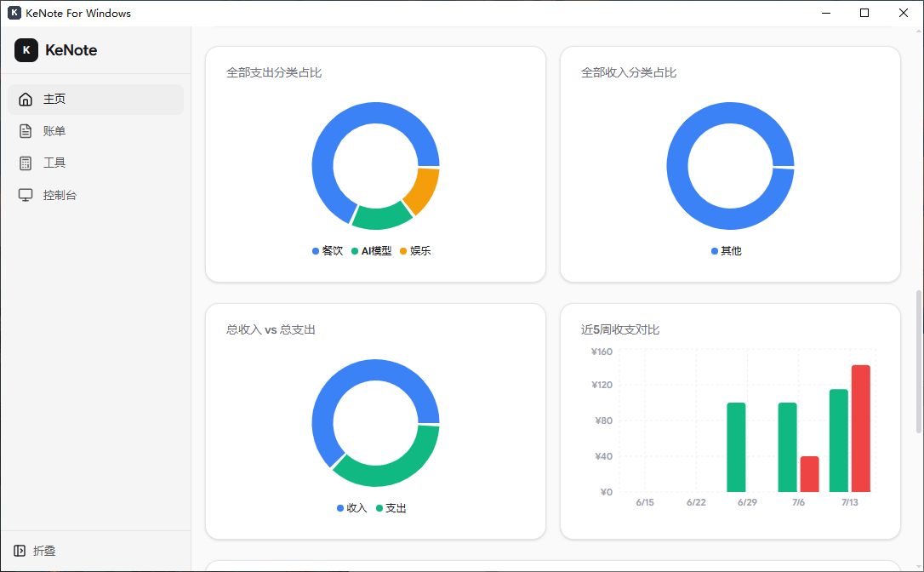Click the document icon beside 账单
The image size is (924, 572).
26,131
